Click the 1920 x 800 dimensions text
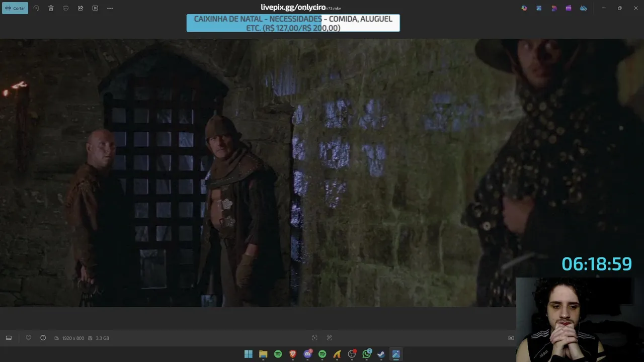The image size is (644, 362). point(73,338)
